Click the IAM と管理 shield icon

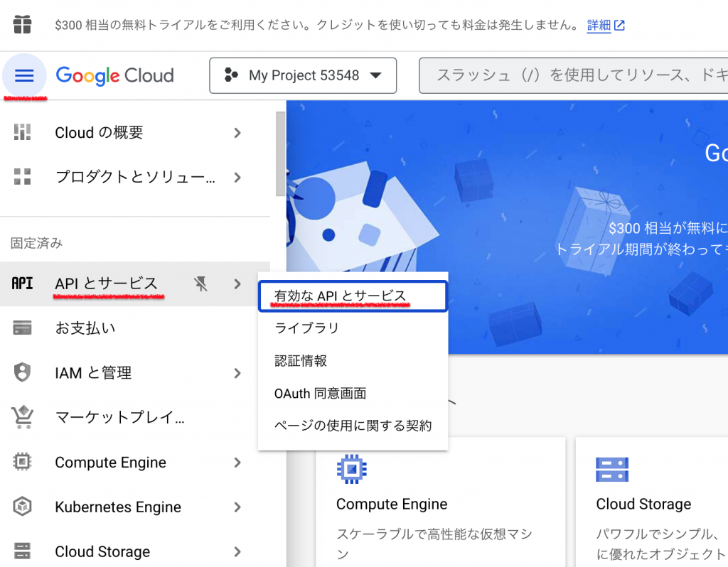tap(23, 372)
